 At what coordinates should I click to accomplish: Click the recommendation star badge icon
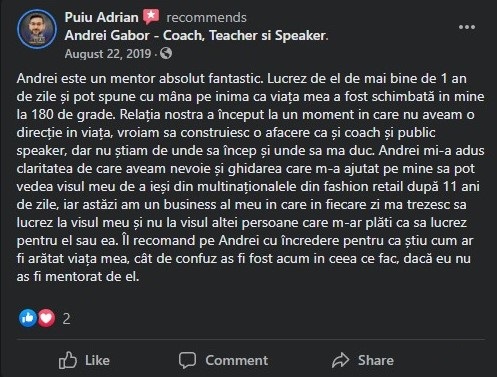(151, 17)
